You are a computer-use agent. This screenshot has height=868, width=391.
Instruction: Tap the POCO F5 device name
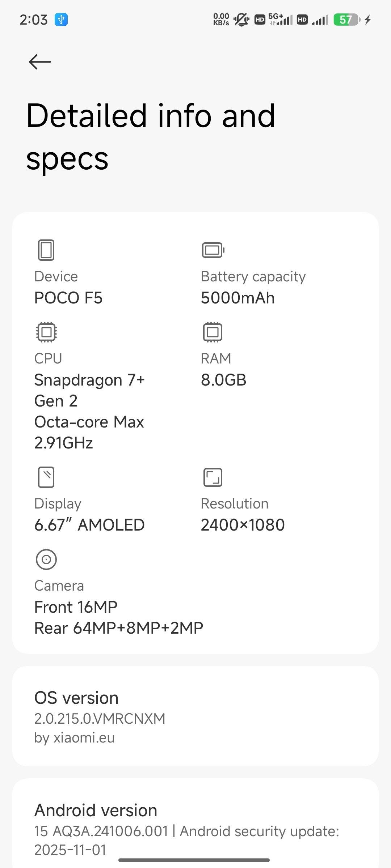pos(68,298)
